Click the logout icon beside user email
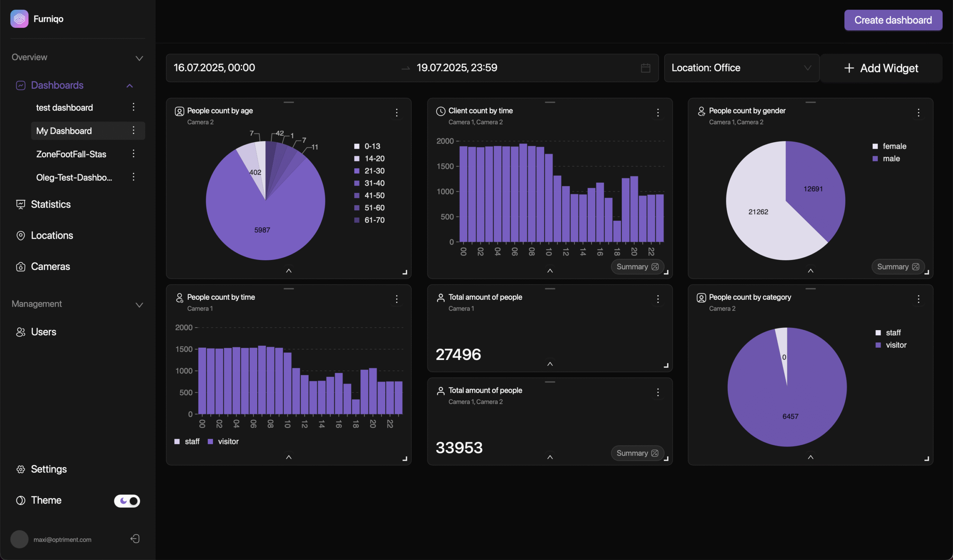Screen dimensions: 953x560 [x=135, y=539]
